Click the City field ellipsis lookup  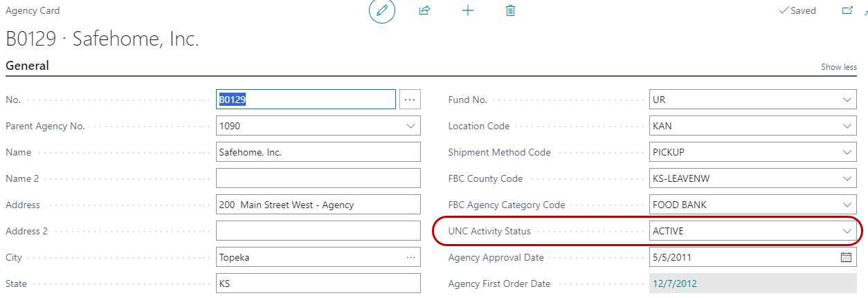click(x=411, y=257)
